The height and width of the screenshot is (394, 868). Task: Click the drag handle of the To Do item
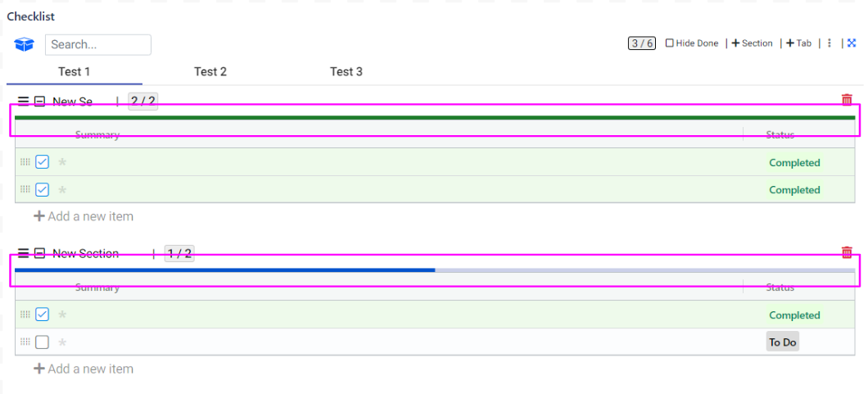[25, 342]
